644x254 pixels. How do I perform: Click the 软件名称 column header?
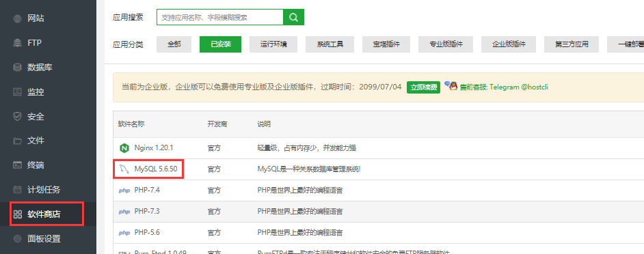tap(131, 124)
